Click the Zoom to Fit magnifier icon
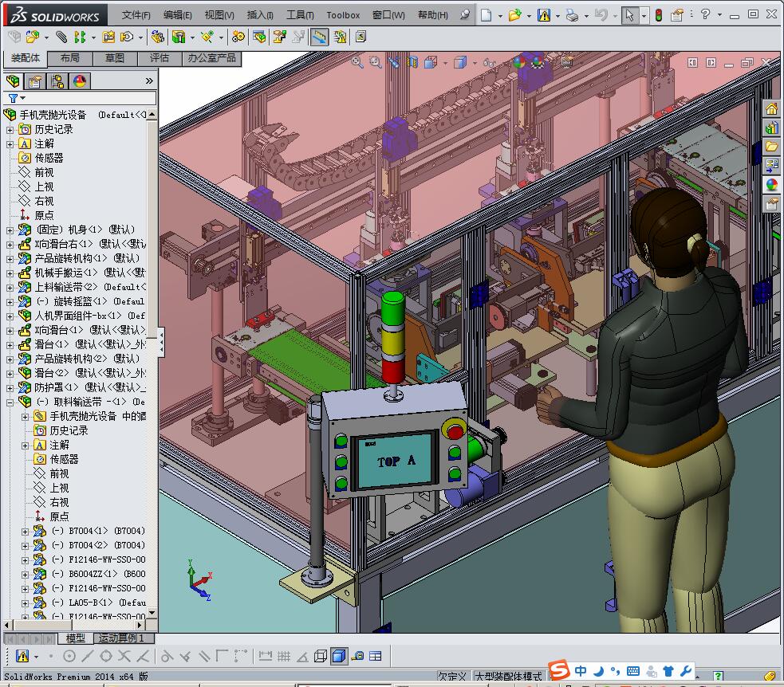Viewport: 784px width, 687px height. [x=357, y=62]
